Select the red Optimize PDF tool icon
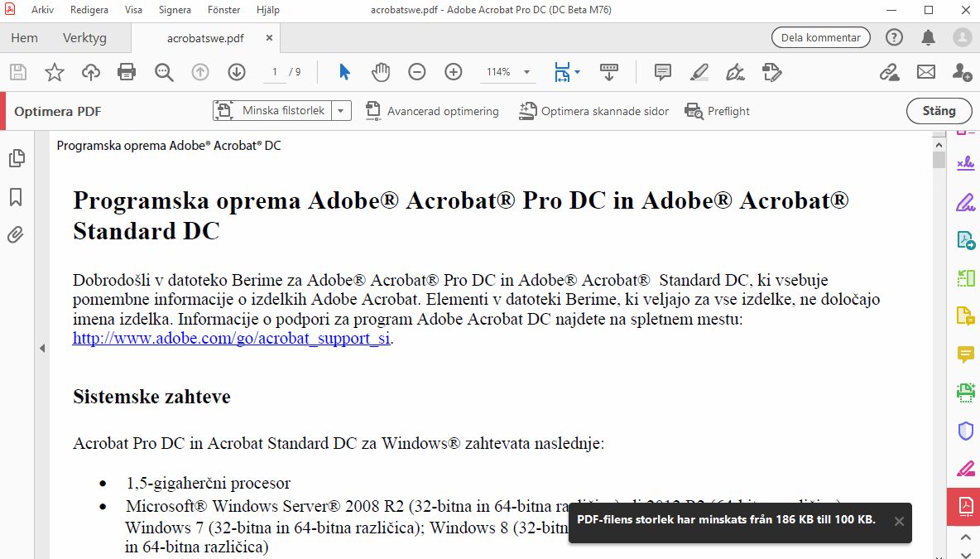Screen dimensions: 980x559 point(966,506)
